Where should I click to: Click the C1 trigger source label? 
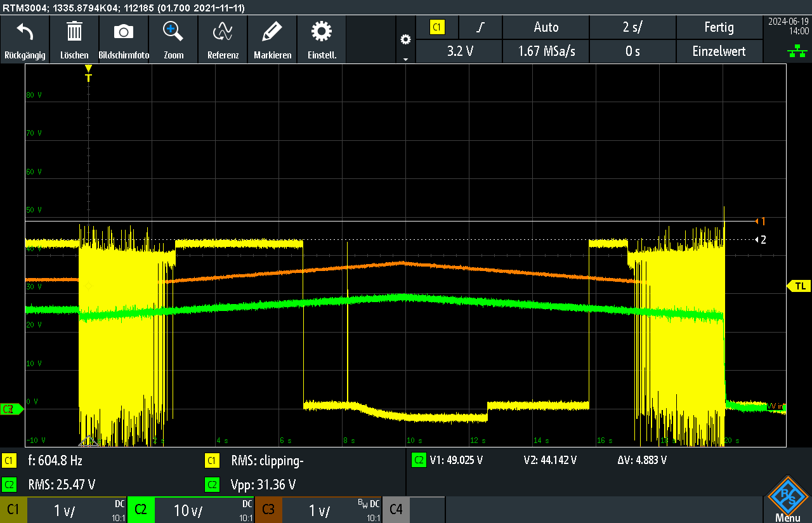point(437,27)
